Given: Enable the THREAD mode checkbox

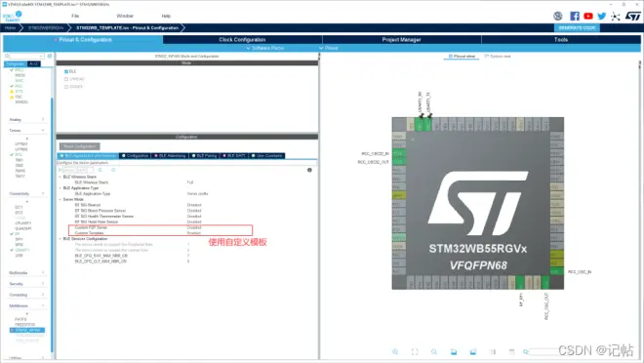Looking at the screenshot, I should [x=66, y=79].
